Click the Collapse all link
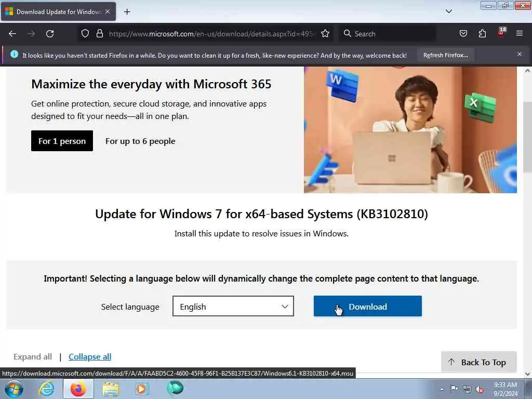This screenshot has height=399, width=532. [x=90, y=356]
